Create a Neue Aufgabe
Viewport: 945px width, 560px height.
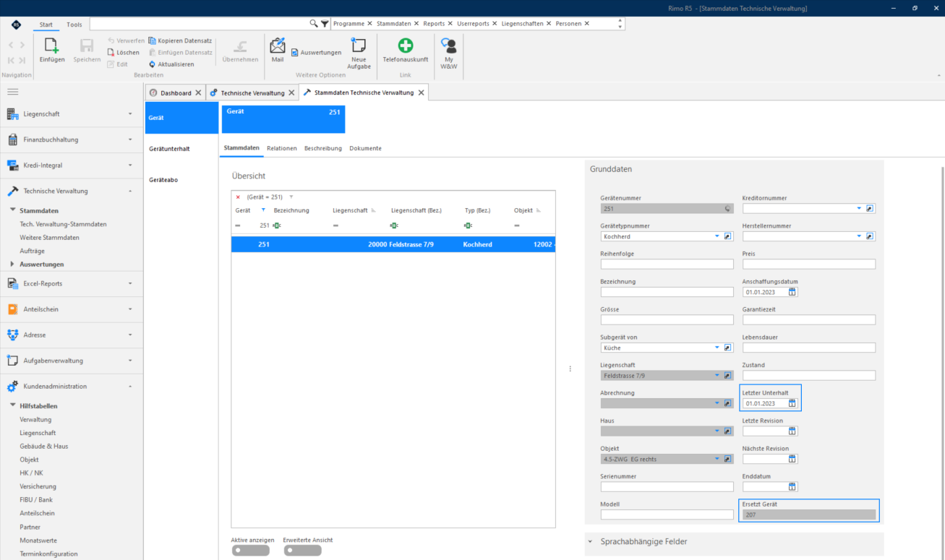tap(359, 53)
